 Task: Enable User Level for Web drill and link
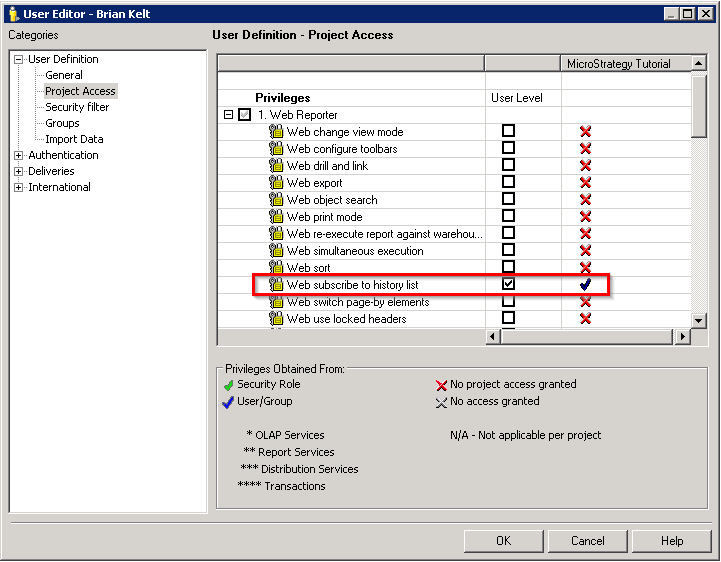point(508,165)
